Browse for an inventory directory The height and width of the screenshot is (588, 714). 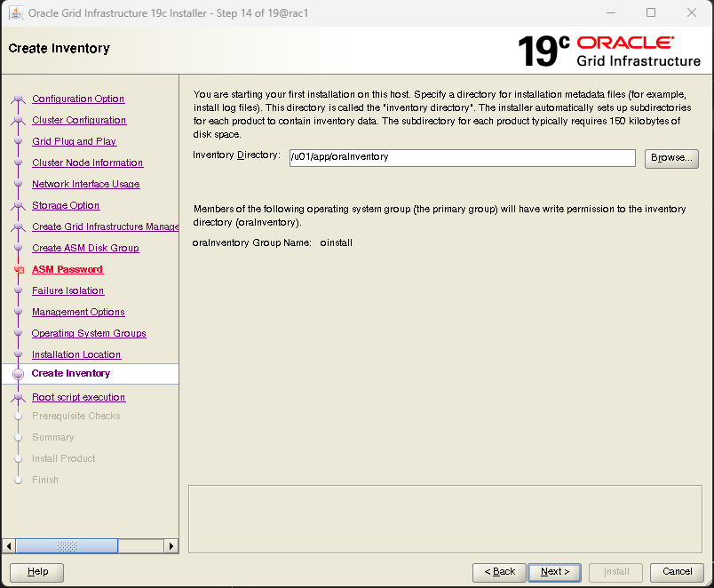671,158
